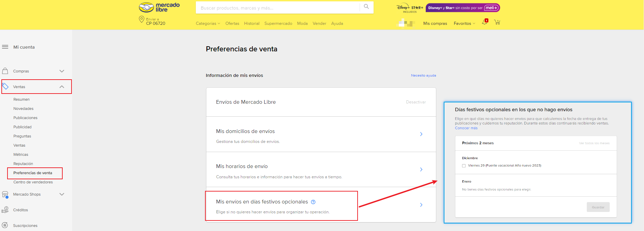Click the hamburger menu next to Mi cuenta
Viewport: 644px width, 231px height.
5,47
